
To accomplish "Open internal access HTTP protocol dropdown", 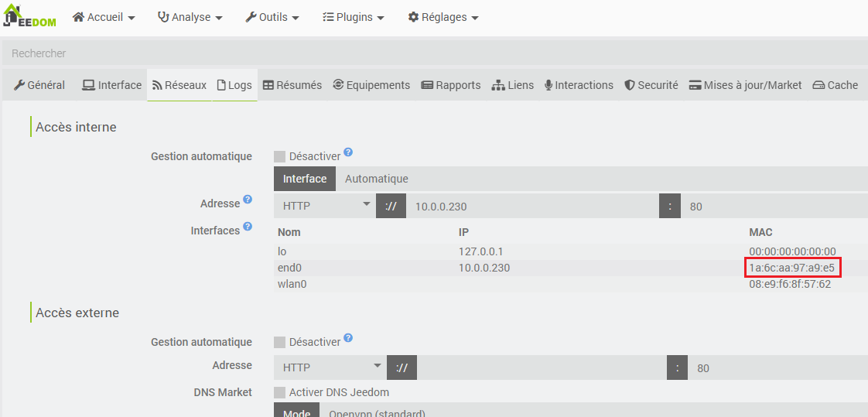I will pyautogui.click(x=325, y=206).
